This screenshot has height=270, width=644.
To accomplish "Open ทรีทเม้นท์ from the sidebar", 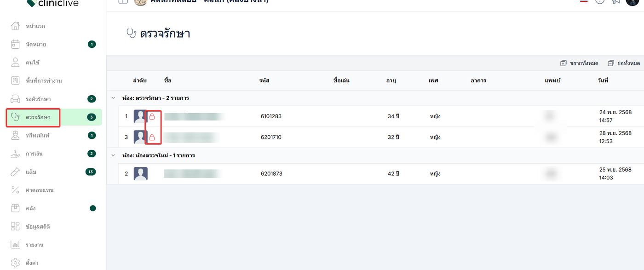I will coord(37,135).
